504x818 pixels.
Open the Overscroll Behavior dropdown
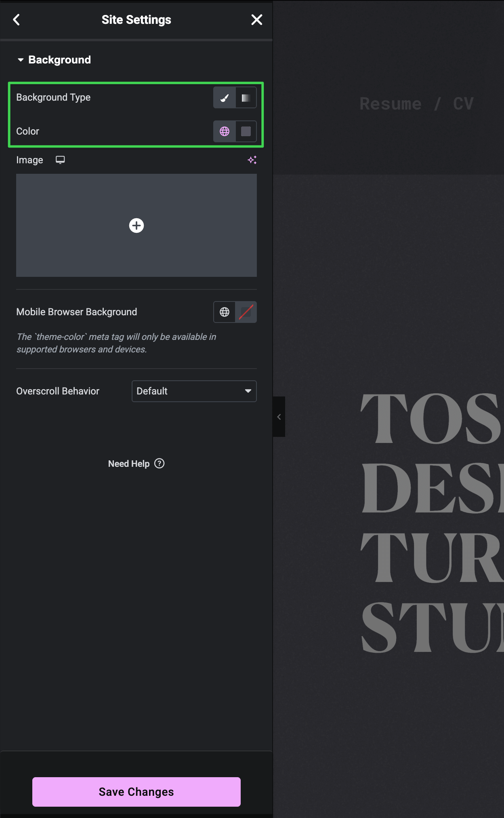click(x=194, y=391)
